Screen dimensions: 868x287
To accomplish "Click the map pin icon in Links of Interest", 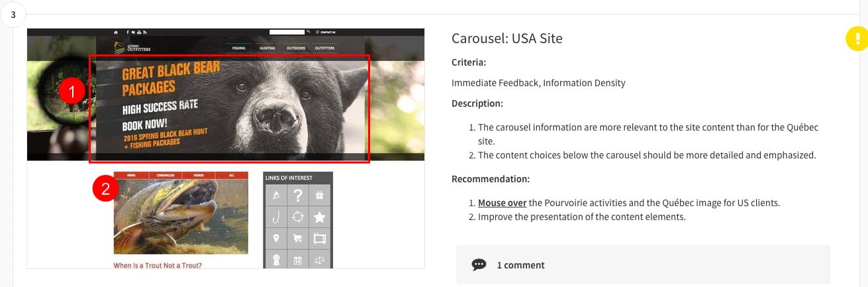I will 276,239.
